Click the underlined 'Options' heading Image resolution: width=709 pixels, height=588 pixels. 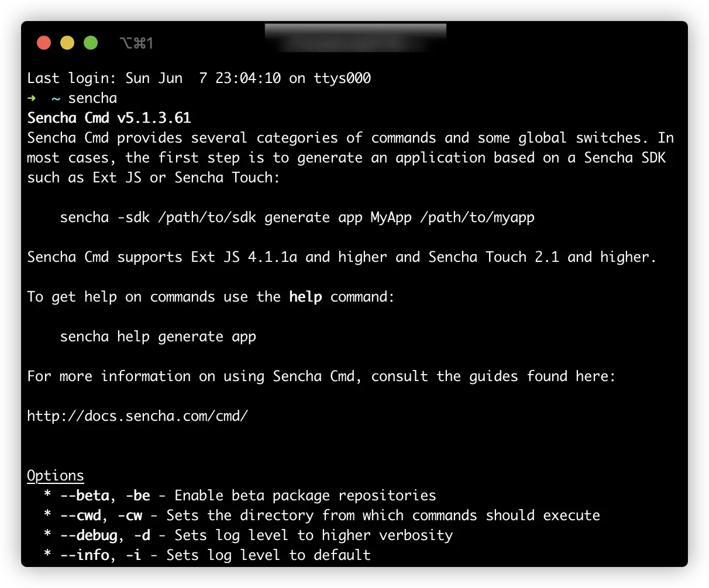click(x=56, y=476)
